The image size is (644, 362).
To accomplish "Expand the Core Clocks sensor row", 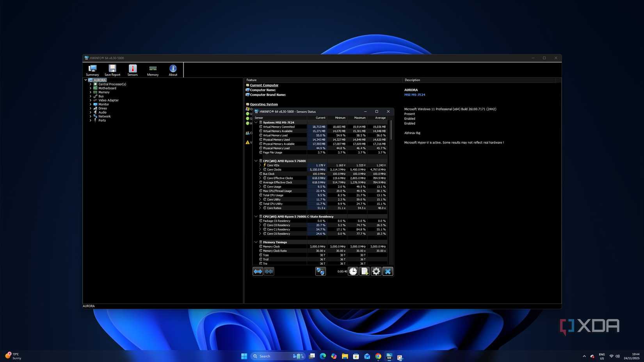I will click(260, 170).
